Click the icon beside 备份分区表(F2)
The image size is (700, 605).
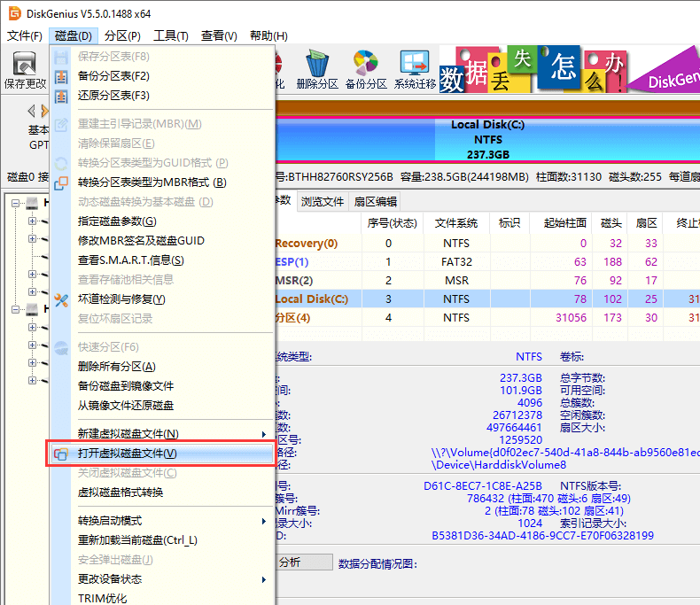61,76
